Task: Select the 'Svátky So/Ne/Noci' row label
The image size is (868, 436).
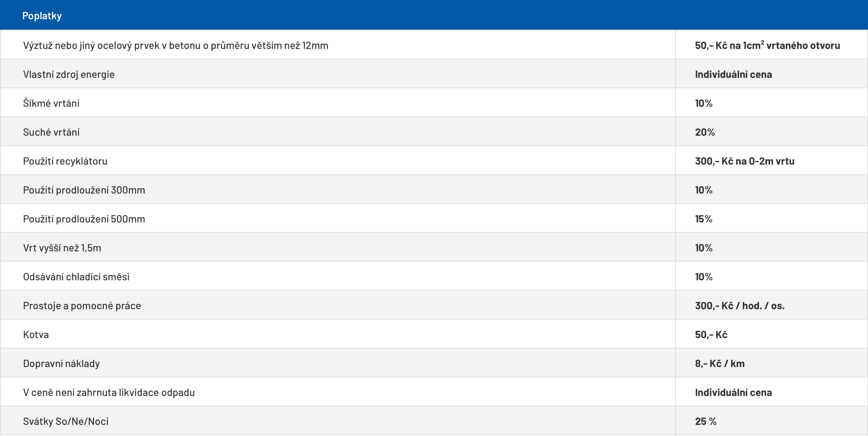Action: click(x=66, y=422)
